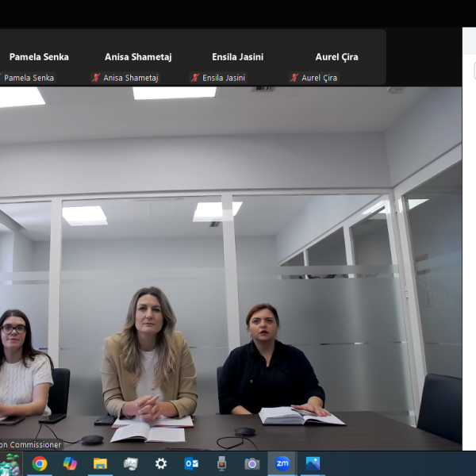
Task: Click the muted mic icon for Ensila Jasini
Action: 195,78
